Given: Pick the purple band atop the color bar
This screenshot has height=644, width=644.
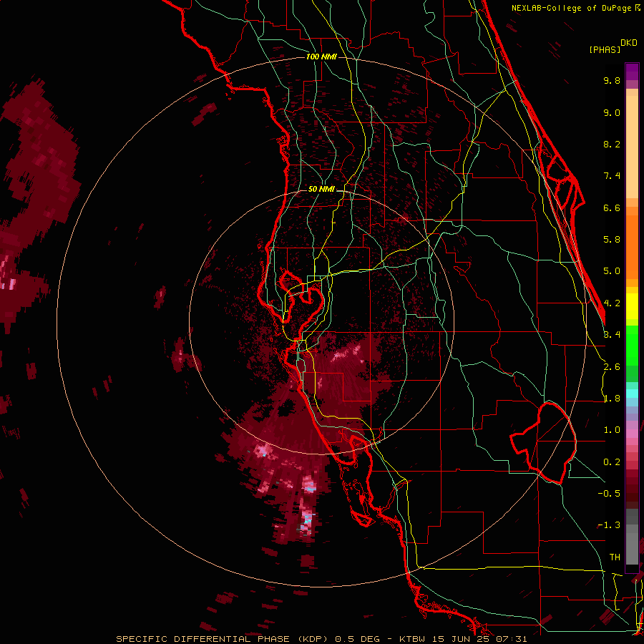Looking at the screenshot, I should tap(632, 72).
